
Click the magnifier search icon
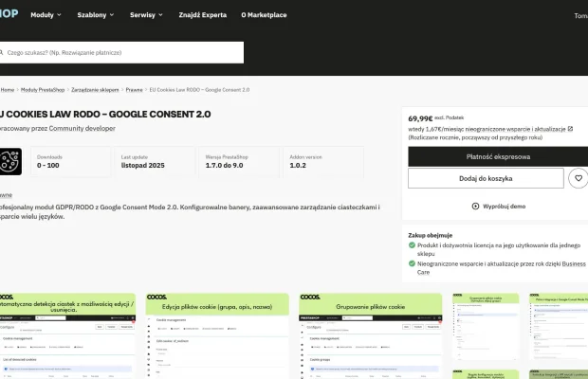[2, 52]
